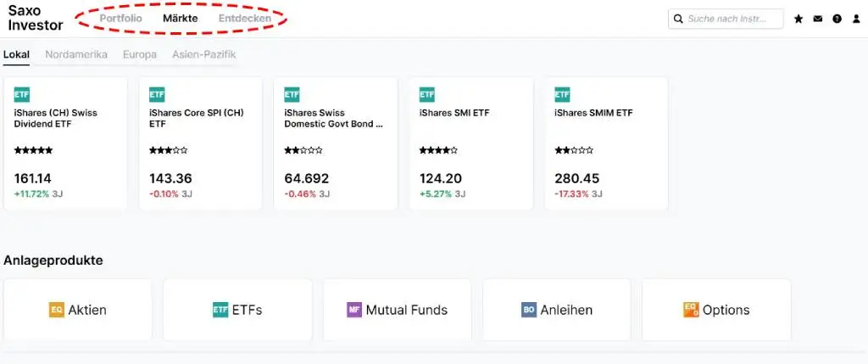868x364 pixels.
Task: Open the ETFs product category
Action: 237,310
